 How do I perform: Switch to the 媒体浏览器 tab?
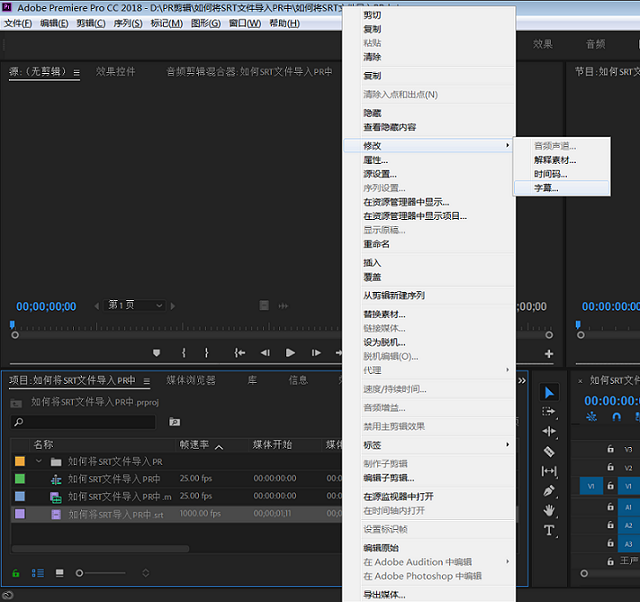(191, 380)
